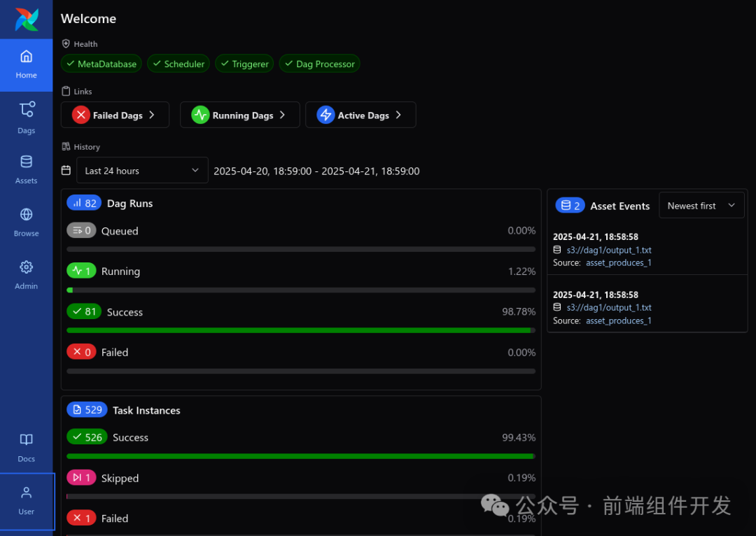Screen dimensions: 756x536
Task: Open first s3://dag1/output_1.txt asset link
Action: (x=609, y=251)
